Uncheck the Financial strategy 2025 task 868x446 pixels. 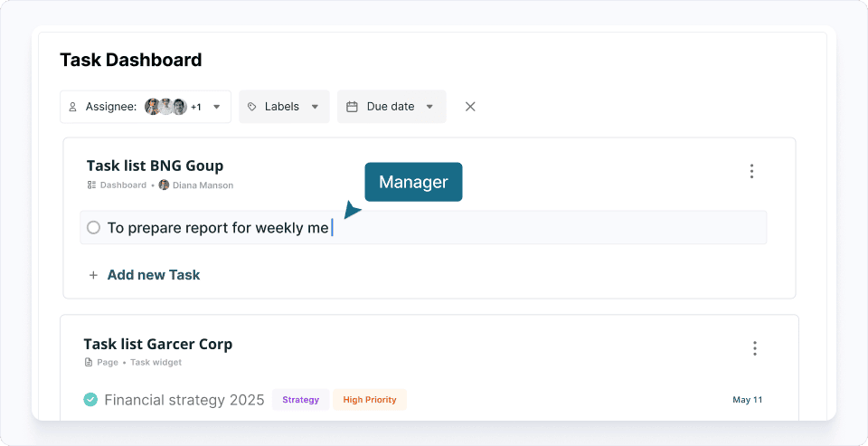[x=90, y=400]
